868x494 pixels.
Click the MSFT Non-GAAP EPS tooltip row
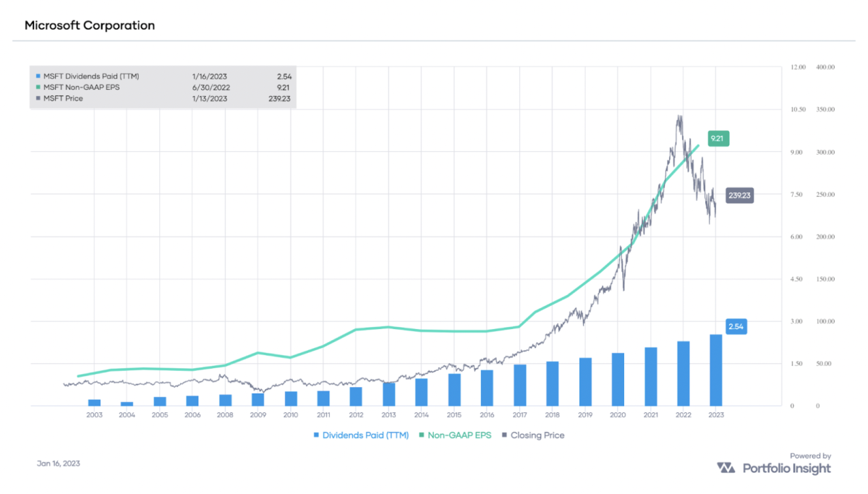point(163,86)
